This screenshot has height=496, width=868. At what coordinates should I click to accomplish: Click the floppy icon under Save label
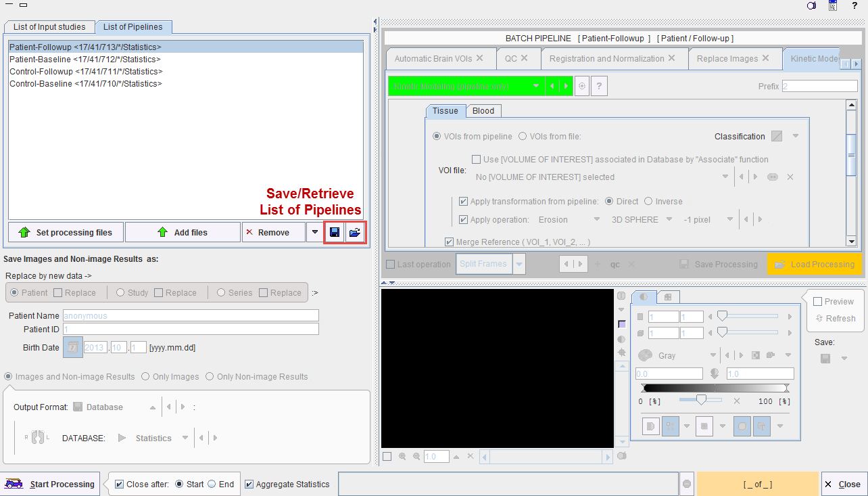[x=825, y=359]
